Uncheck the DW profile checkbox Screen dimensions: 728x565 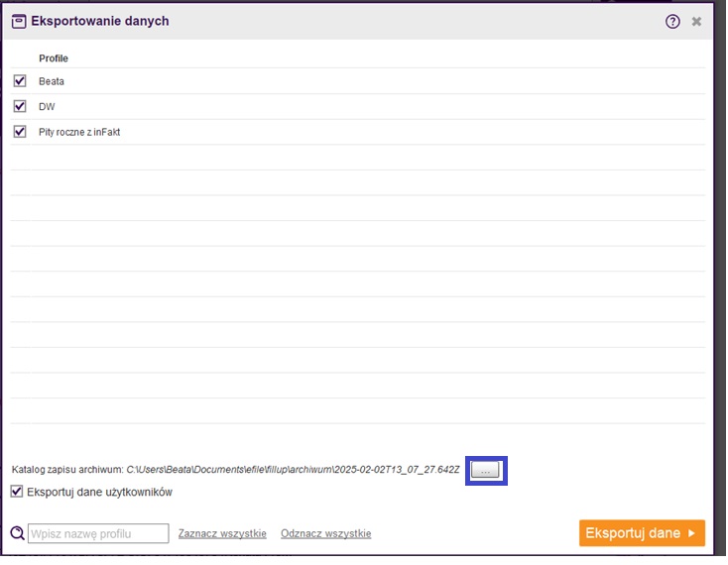[x=20, y=106]
